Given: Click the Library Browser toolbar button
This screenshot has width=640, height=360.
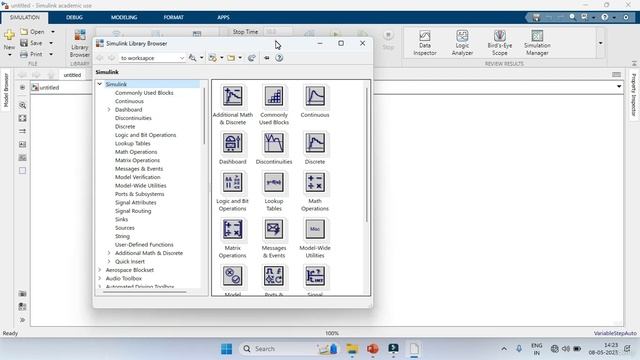Looking at the screenshot, I should point(80,43).
